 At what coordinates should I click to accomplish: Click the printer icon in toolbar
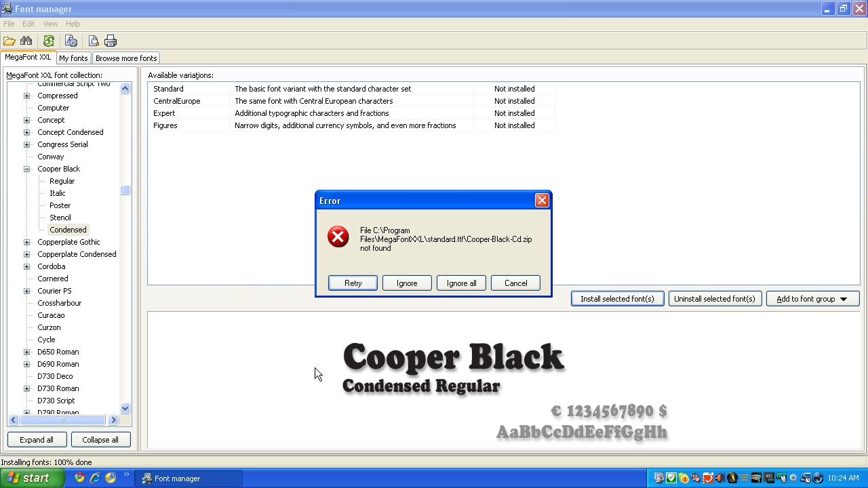point(111,41)
